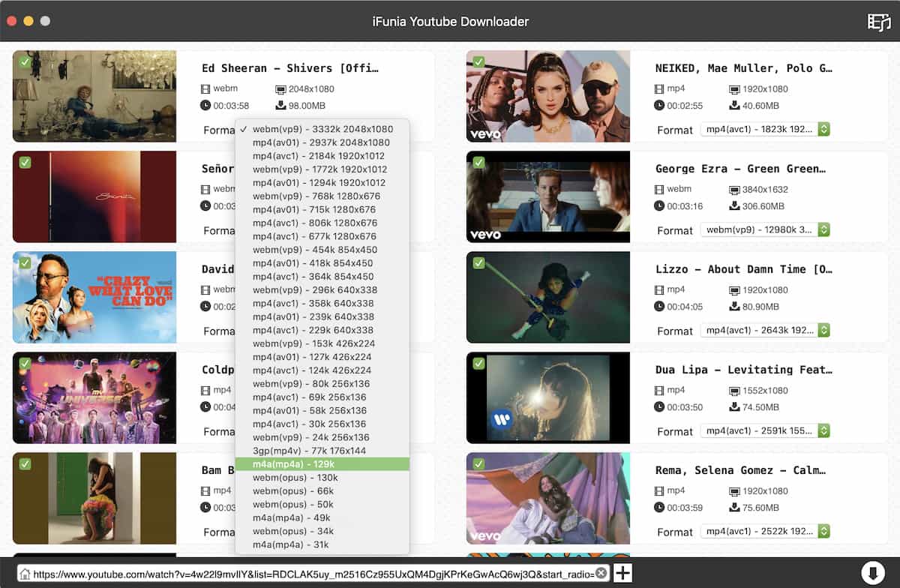900x588 pixels.
Task: Toggle the George Ezra video checkbox
Action: [478, 163]
